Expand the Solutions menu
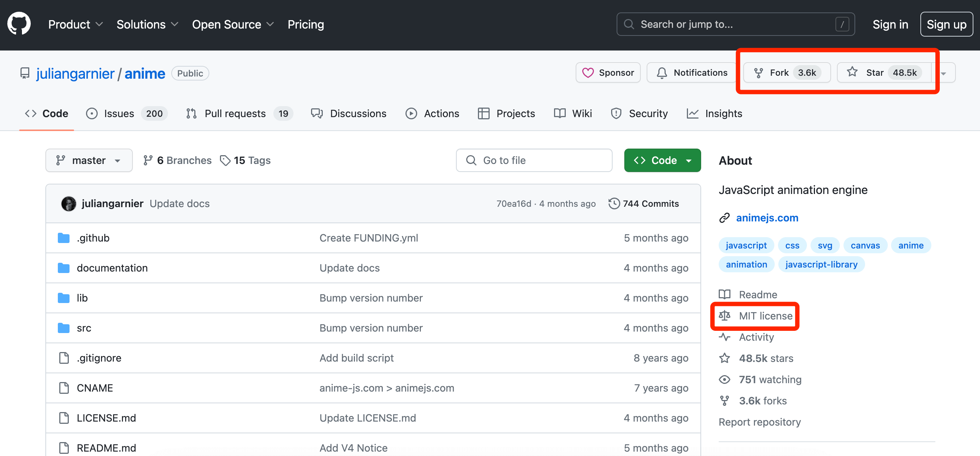This screenshot has height=456, width=980. [147, 25]
